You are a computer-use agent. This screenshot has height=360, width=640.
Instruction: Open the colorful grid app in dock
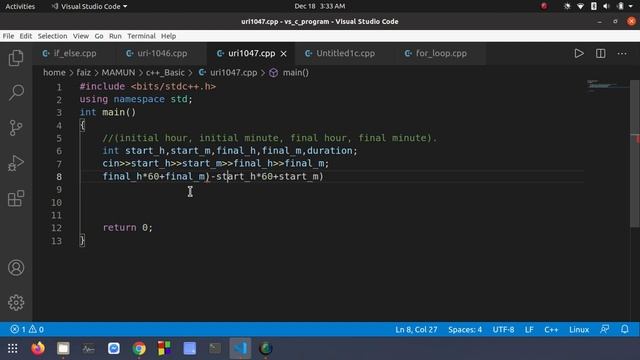point(164,348)
